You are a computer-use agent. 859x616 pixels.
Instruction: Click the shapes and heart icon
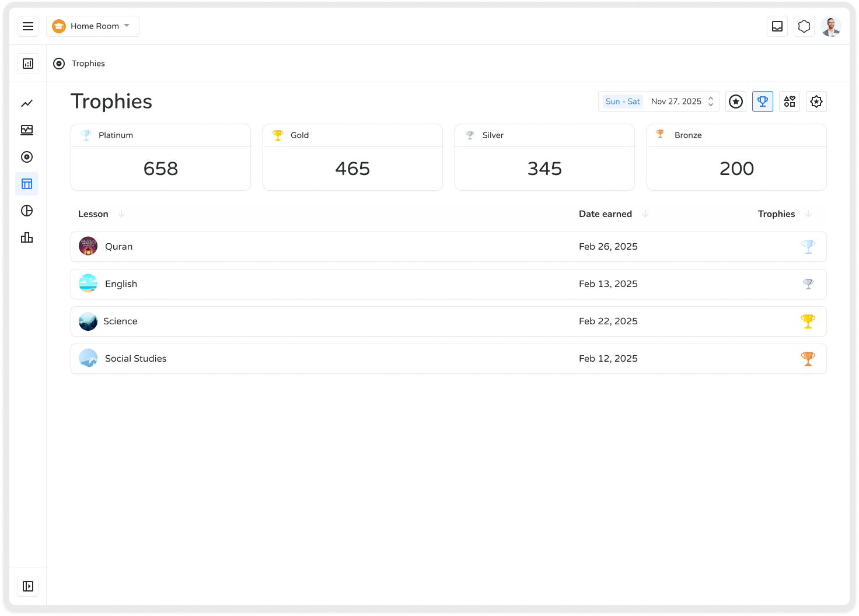(790, 101)
